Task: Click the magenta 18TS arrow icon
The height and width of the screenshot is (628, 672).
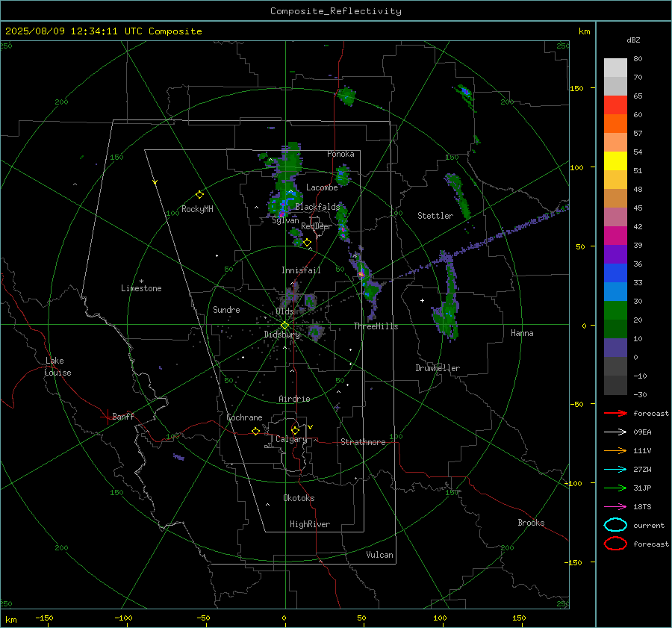Action: click(615, 507)
